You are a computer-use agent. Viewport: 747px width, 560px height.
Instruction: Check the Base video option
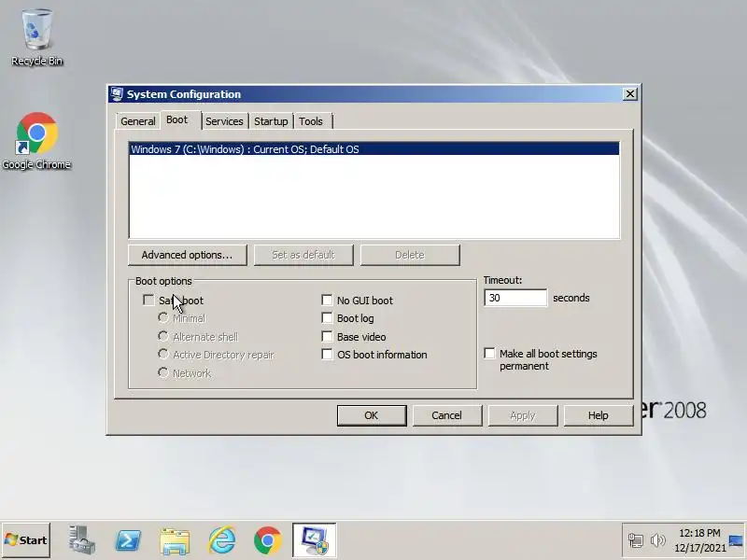327,337
